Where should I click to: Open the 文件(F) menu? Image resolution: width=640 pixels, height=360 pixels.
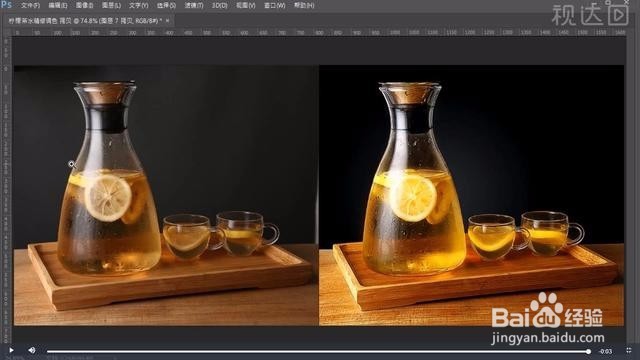[30, 5]
